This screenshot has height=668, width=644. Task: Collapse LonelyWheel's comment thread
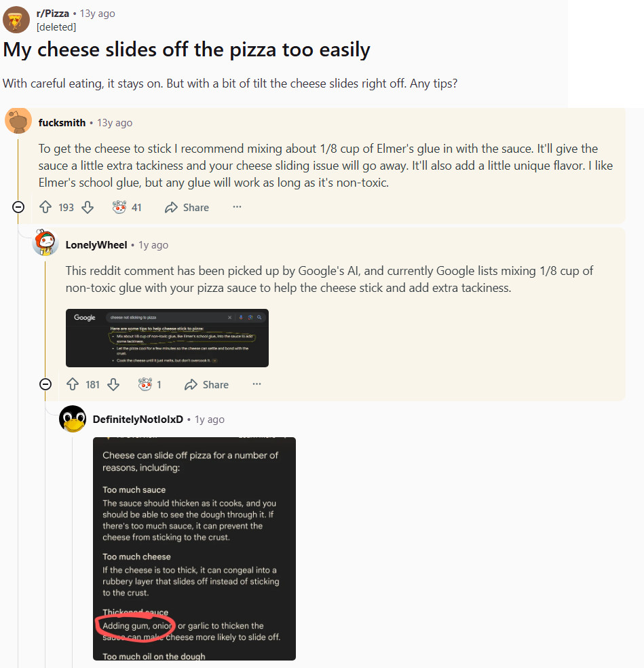(45, 384)
